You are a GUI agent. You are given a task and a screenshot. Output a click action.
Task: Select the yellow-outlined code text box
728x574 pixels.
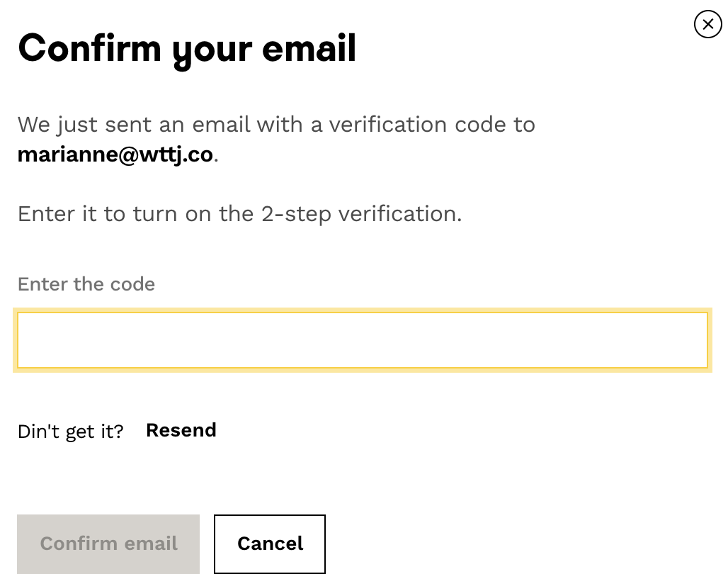pyautogui.click(x=362, y=340)
